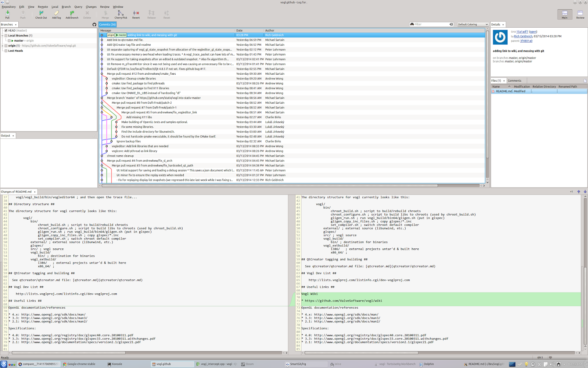Image resolution: width=588 pixels, height=368 pixels.
Task: Click the (open) link in Details
Action: tap(533, 32)
